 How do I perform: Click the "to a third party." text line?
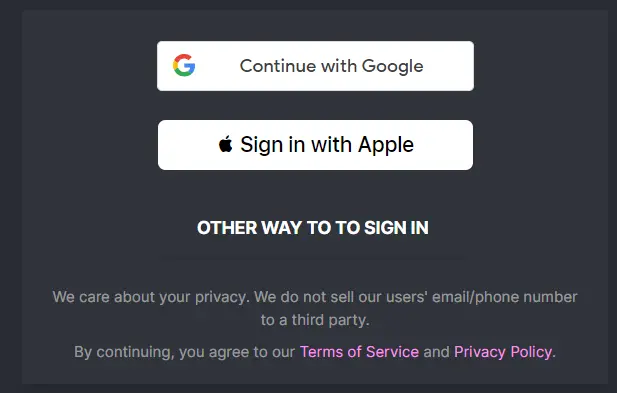point(315,320)
